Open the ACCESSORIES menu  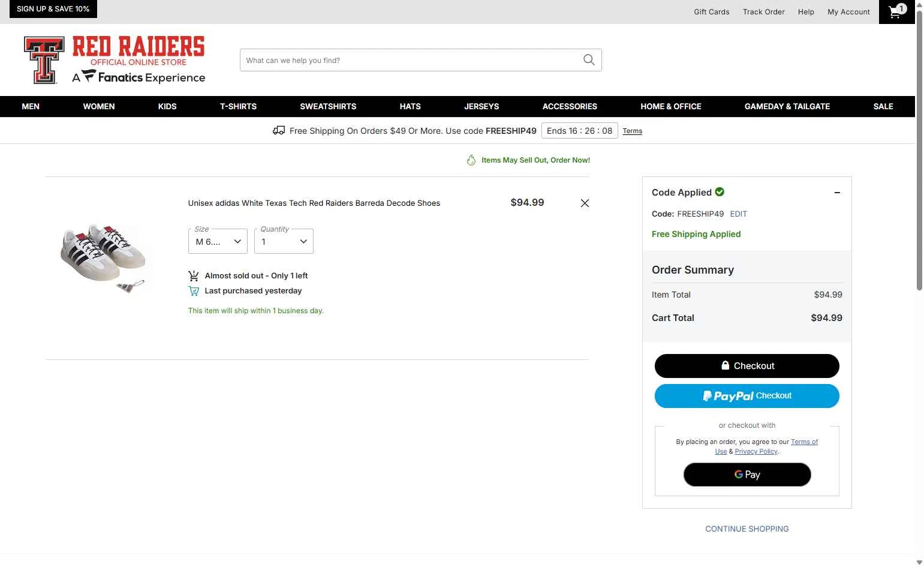click(570, 106)
